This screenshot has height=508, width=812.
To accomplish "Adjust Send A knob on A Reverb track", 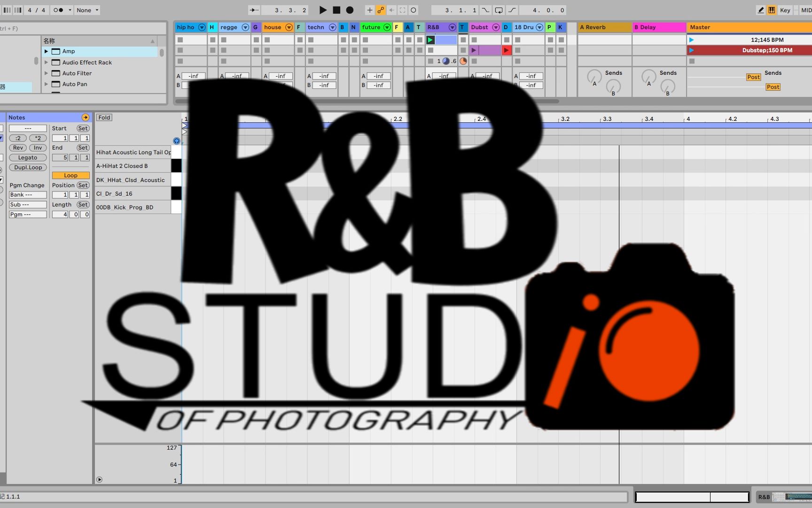I will pyautogui.click(x=594, y=76).
